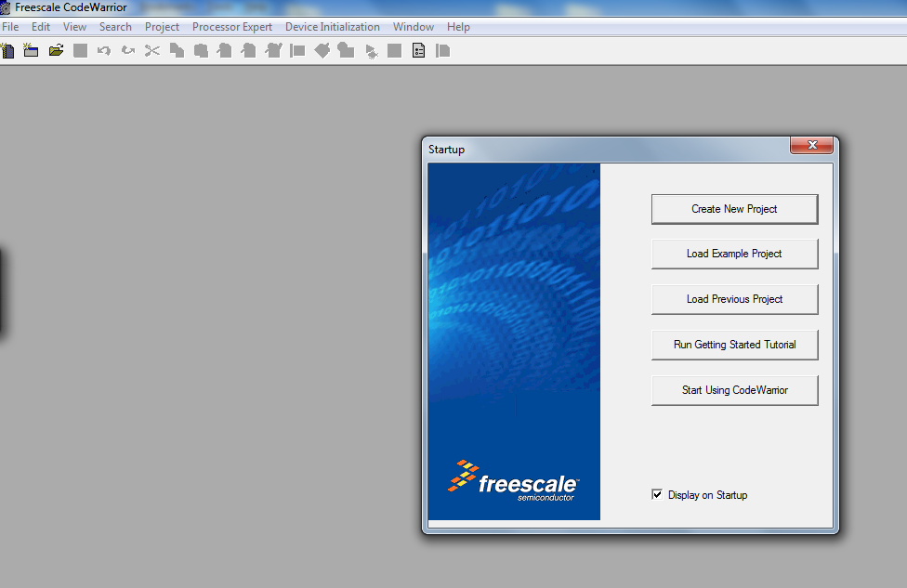907x588 pixels.
Task: Click the last toolbar icon after checklist
Action: pos(442,51)
